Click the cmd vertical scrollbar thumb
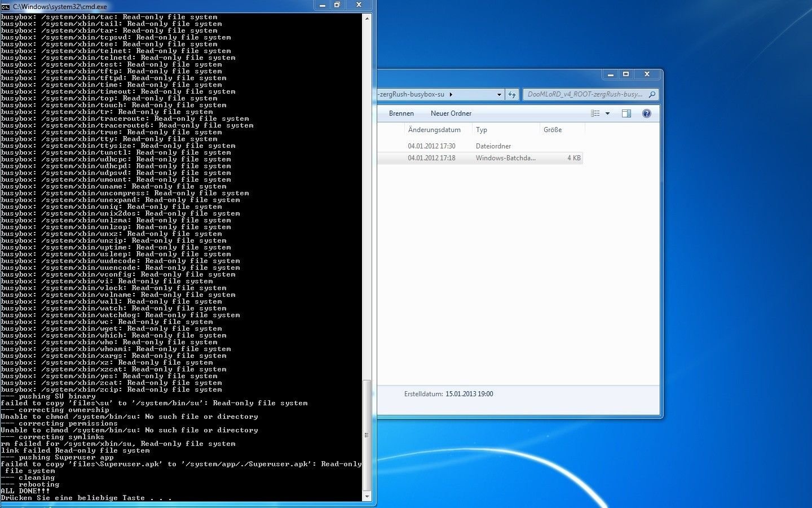The width and height of the screenshot is (812, 508). tap(367, 435)
